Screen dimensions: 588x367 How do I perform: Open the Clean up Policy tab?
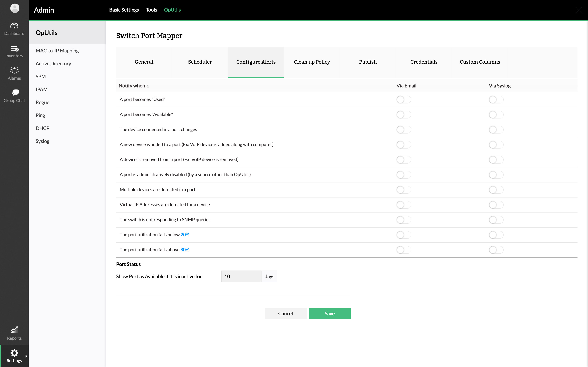(312, 62)
